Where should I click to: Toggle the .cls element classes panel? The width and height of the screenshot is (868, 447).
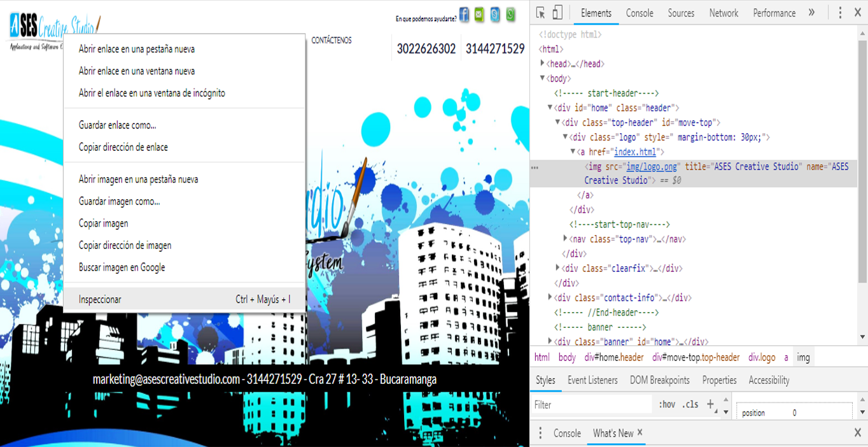click(690, 404)
